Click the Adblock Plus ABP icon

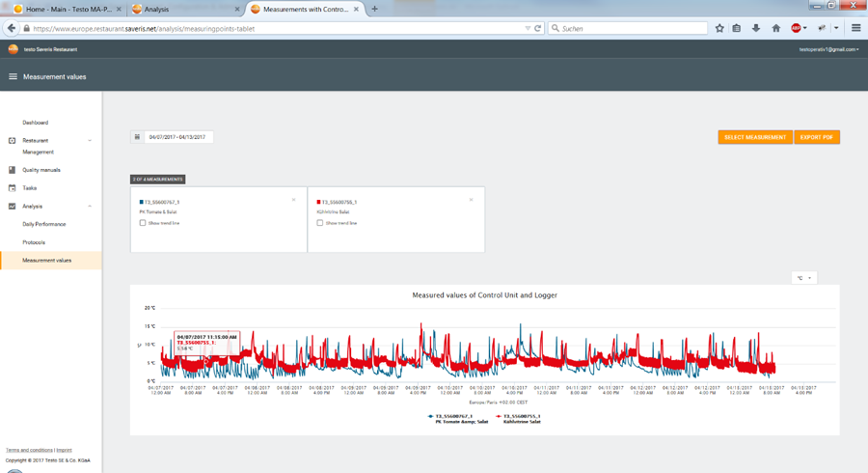797,28
